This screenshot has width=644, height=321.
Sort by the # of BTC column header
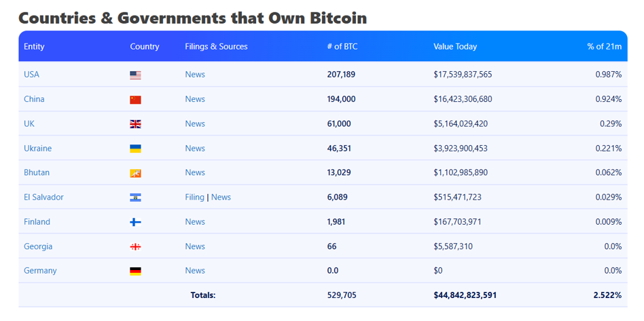342,47
